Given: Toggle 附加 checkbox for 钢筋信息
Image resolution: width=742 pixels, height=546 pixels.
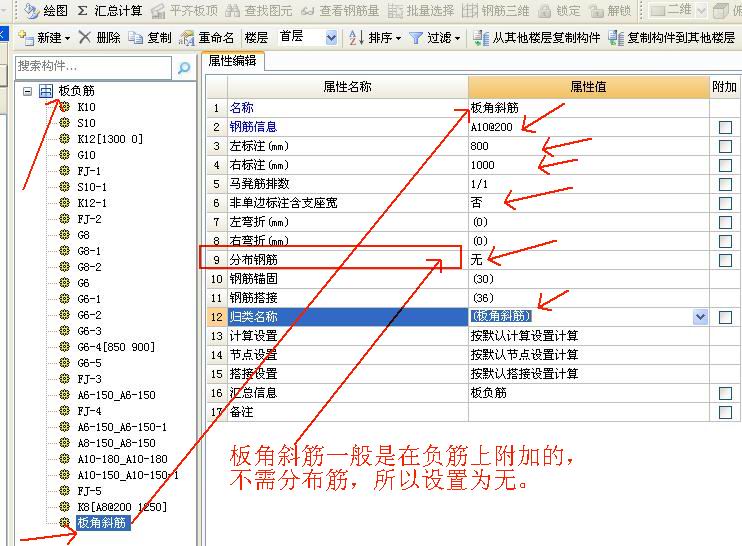Looking at the screenshot, I should pos(725,127).
